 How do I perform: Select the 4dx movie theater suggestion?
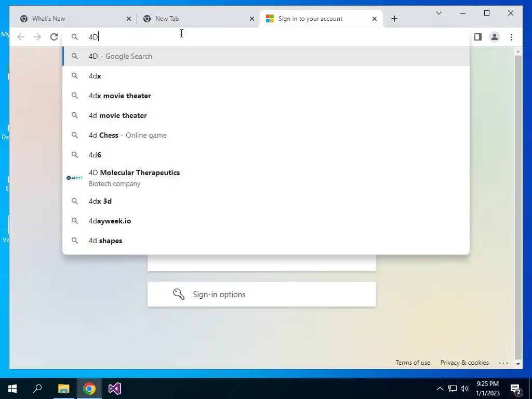[267, 96]
